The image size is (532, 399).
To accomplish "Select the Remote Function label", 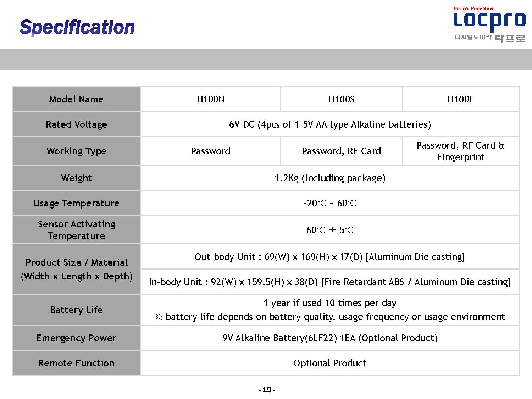I will click(x=76, y=363).
